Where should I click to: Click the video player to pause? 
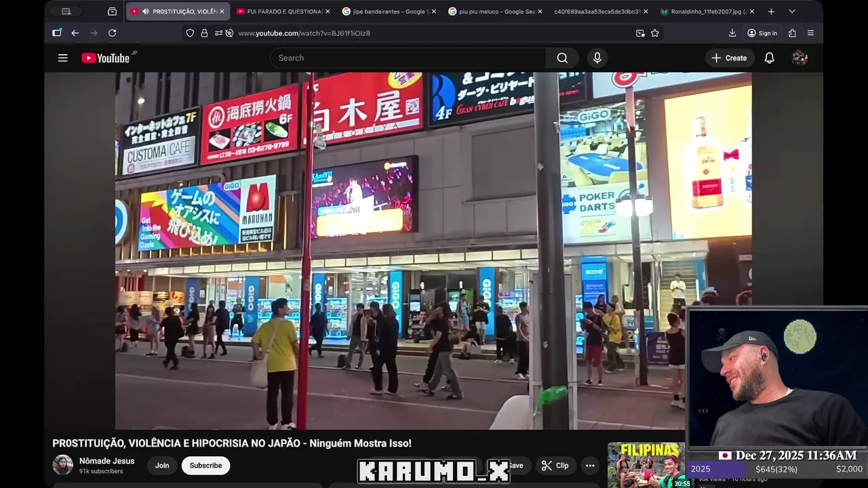pos(433,251)
